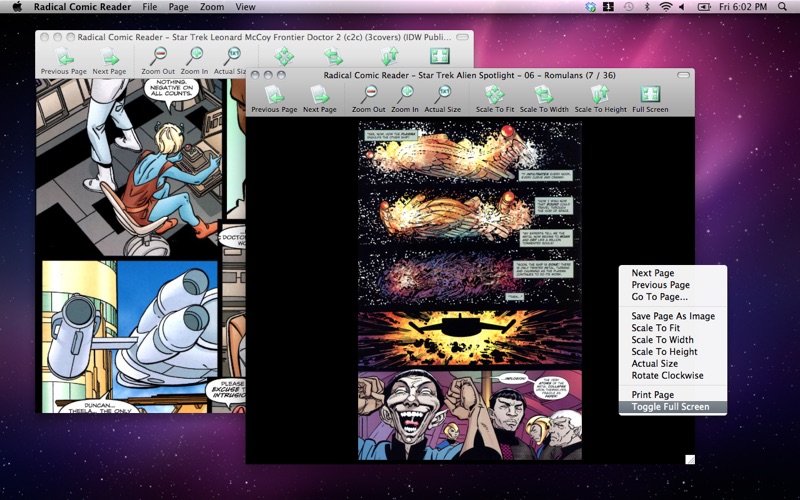This screenshot has width=800, height=500.
Task: Click Zoom Out in Romulans window toolbar
Action: click(368, 99)
